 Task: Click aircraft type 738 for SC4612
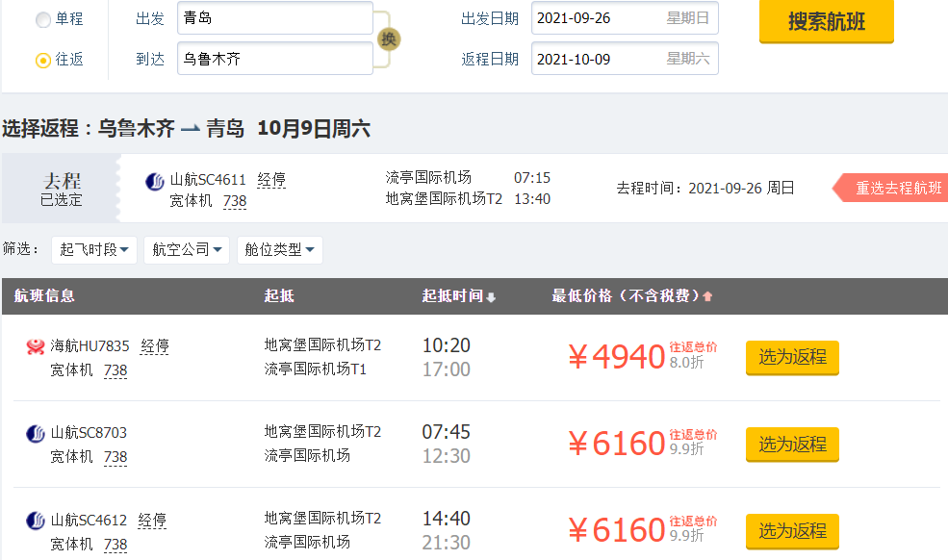coord(115,545)
